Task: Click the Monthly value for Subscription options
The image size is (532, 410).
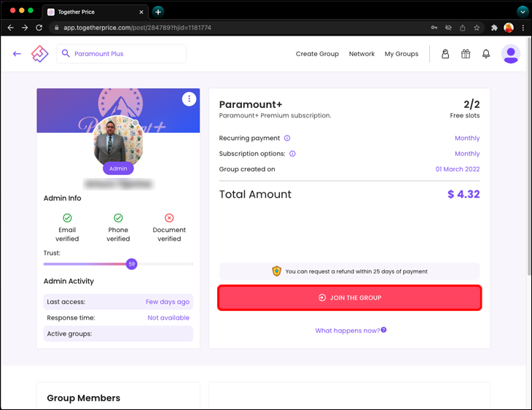Action: (467, 153)
